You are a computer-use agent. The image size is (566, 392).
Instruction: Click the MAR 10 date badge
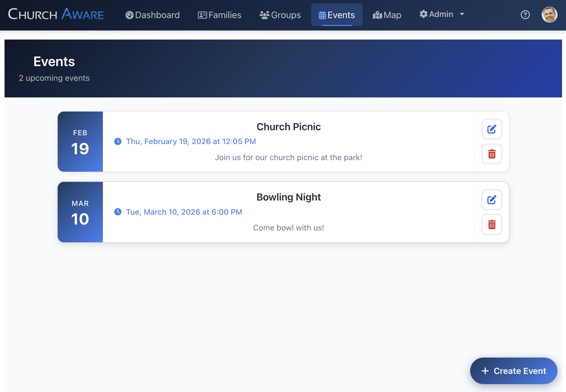pos(80,212)
